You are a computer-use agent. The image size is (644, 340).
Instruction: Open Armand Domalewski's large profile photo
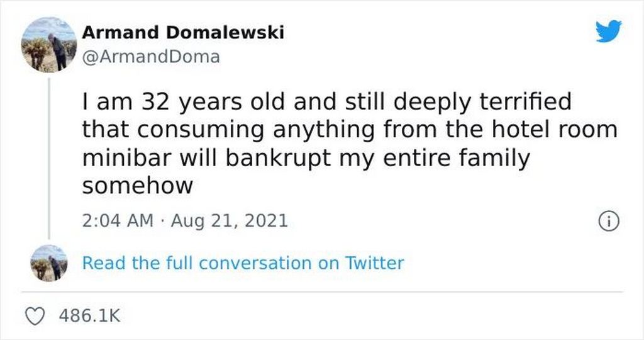tap(49, 45)
